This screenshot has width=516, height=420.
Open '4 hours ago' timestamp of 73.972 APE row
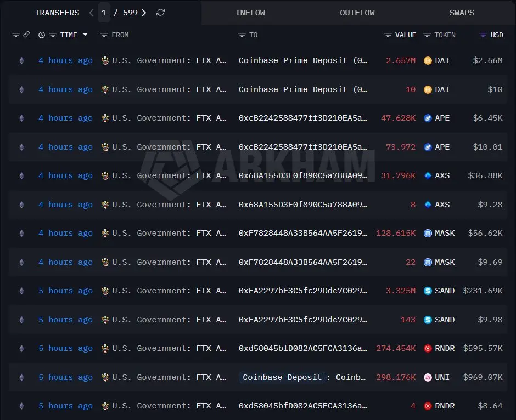pos(65,147)
